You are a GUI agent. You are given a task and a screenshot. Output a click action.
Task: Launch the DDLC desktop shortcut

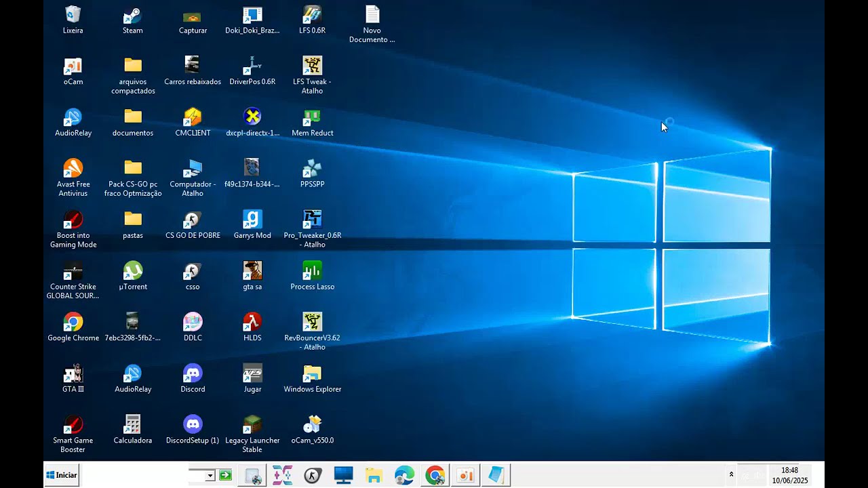[193, 327]
